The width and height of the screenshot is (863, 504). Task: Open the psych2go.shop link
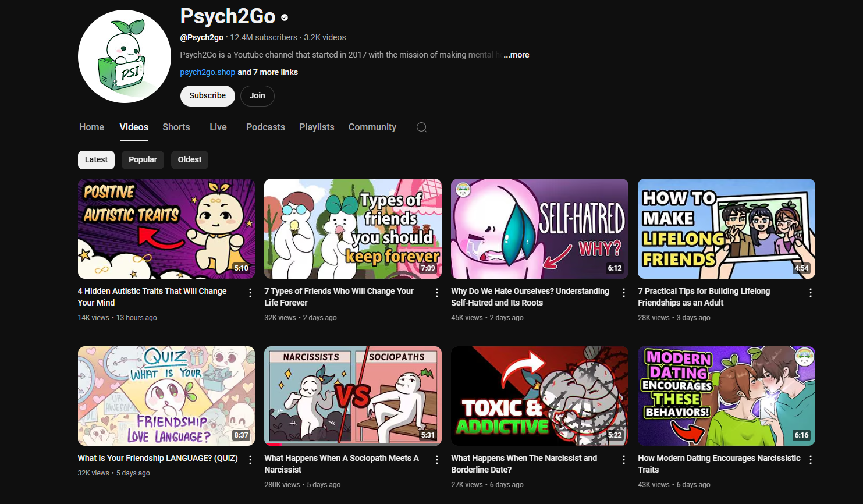208,72
